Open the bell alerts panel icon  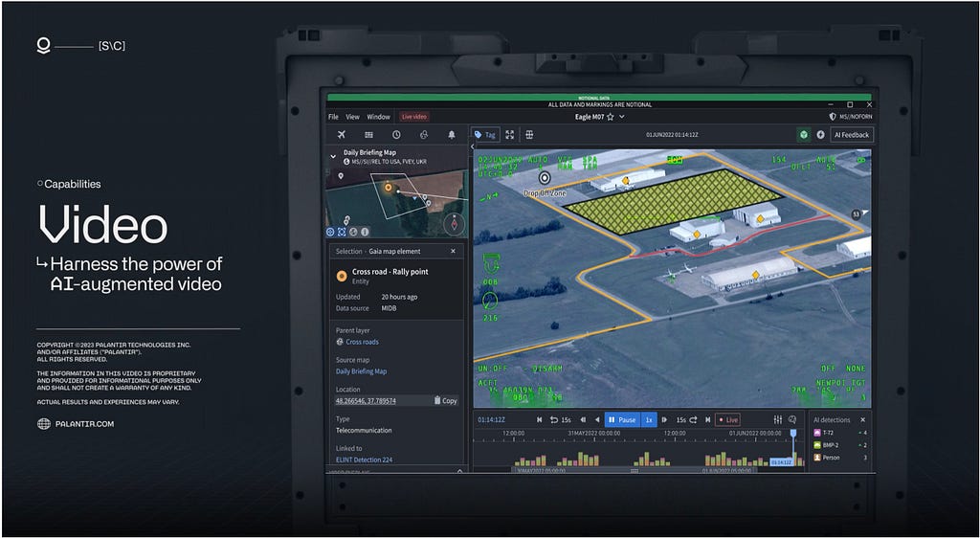coord(452,135)
